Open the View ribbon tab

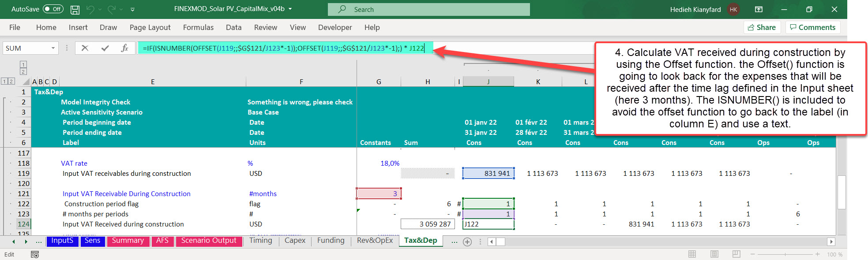click(x=298, y=27)
